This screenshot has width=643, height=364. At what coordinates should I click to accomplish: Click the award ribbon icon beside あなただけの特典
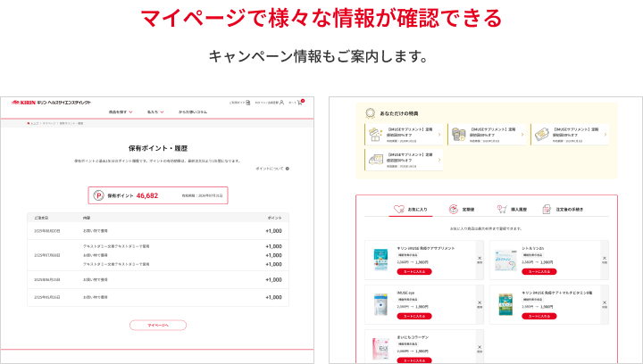(x=371, y=113)
